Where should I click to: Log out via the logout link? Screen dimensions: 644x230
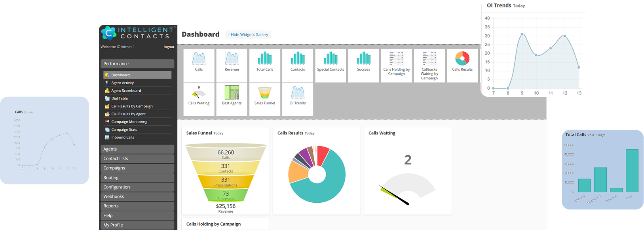(x=169, y=47)
